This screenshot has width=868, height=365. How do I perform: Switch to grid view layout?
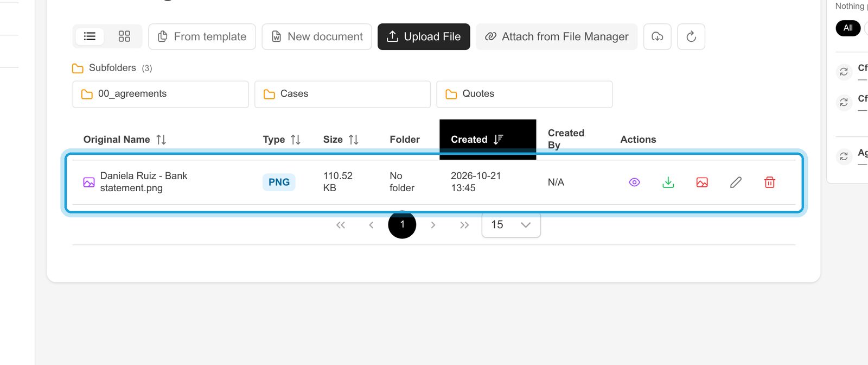pos(124,36)
